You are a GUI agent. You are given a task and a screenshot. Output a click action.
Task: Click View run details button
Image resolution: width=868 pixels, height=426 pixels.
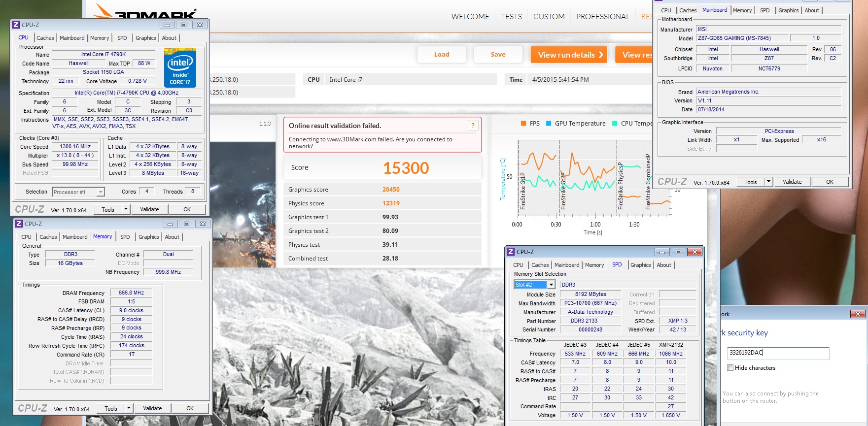tap(569, 55)
